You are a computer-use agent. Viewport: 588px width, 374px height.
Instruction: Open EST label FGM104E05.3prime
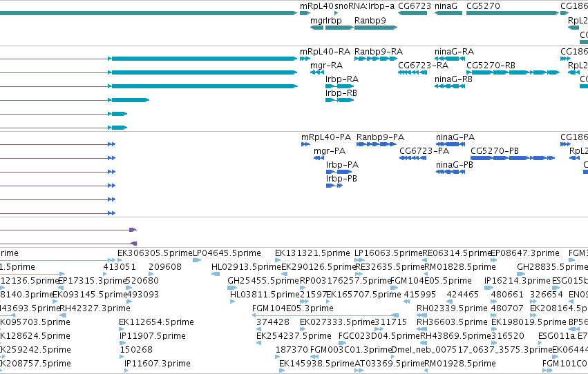[293, 308]
